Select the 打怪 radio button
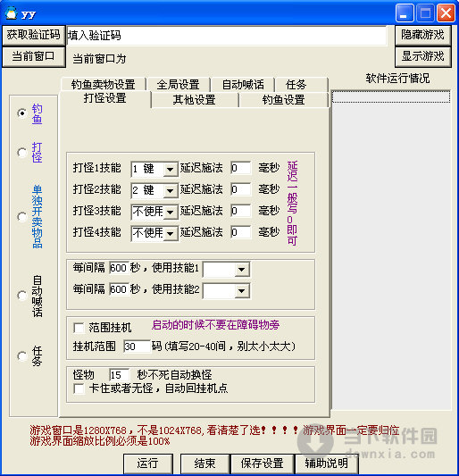 tap(22, 153)
